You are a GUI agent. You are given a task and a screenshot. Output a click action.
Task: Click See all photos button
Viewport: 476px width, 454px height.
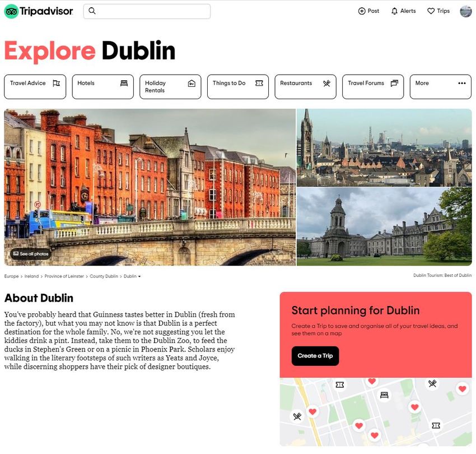coord(31,254)
